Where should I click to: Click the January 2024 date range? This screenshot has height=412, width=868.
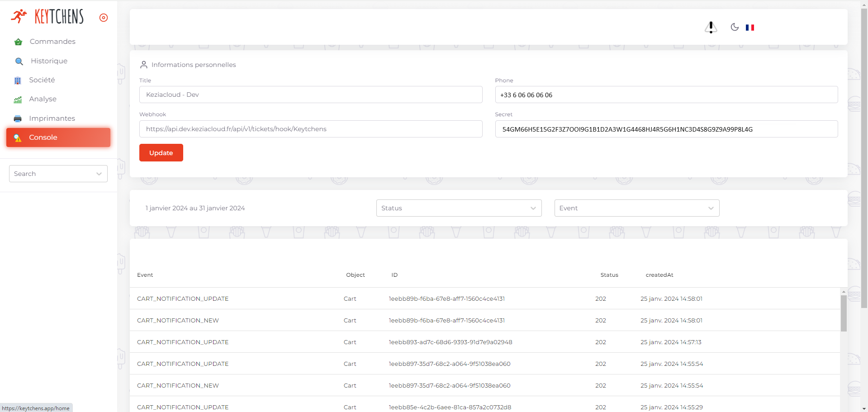195,208
